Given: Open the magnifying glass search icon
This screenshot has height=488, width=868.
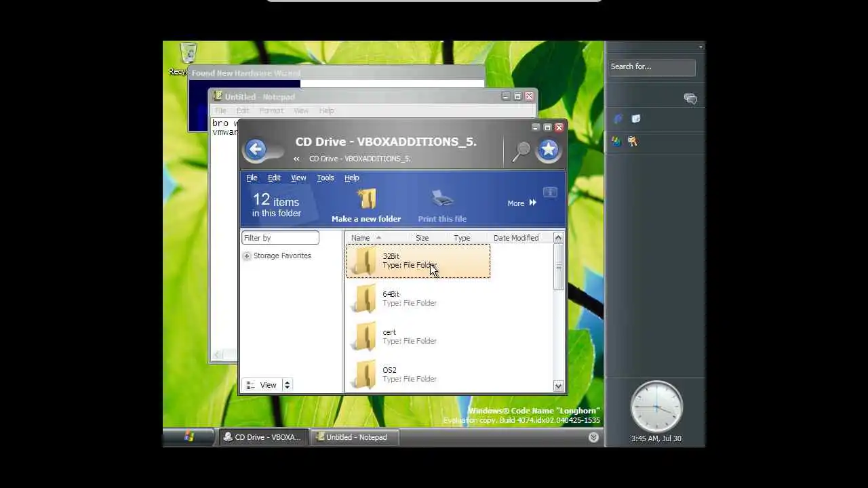Looking at the screenshot, I should click(521, 151).
